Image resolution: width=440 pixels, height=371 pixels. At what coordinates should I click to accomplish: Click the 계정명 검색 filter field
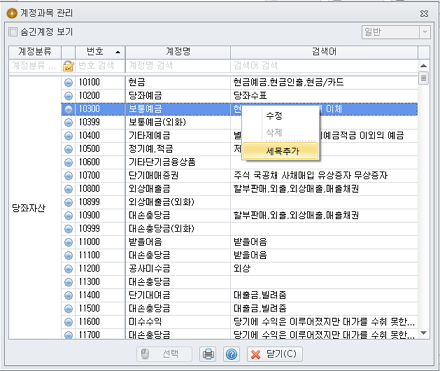click(178, 66)
